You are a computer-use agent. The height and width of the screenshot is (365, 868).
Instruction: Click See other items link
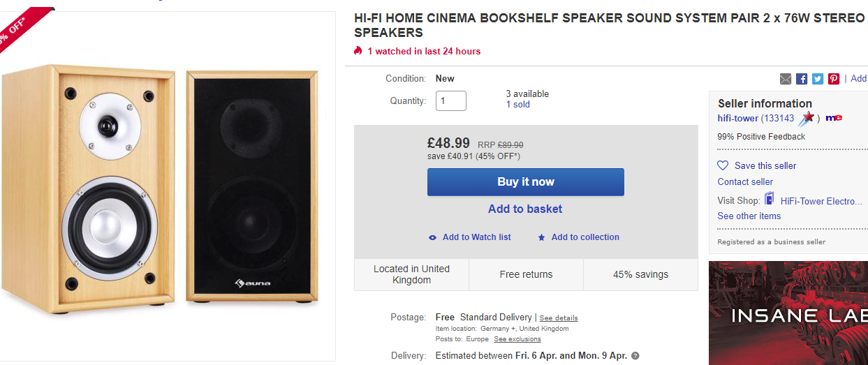749,216
